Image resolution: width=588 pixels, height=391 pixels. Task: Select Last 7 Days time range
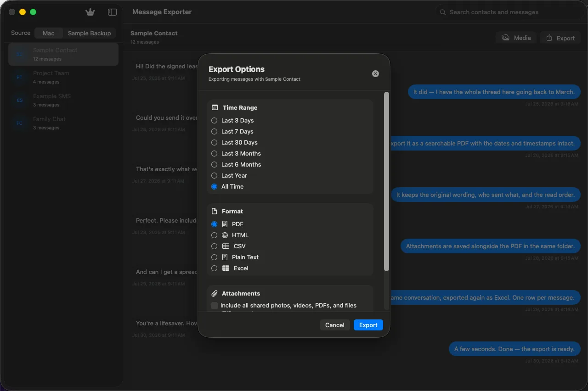(214, 131)
